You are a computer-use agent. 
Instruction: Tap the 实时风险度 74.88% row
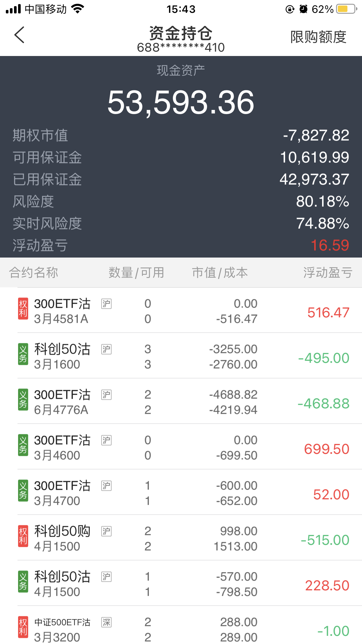click(181, 223)
